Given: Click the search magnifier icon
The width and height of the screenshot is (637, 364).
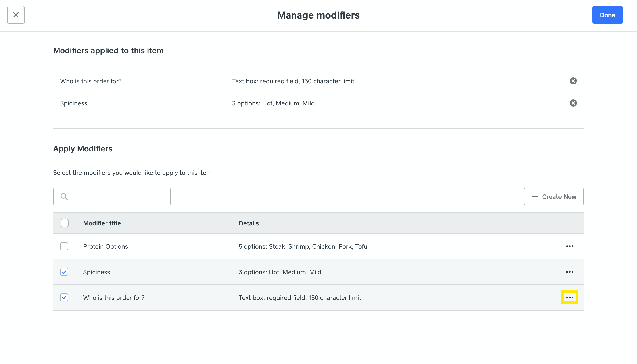Looking at the screenshot, I should click(64, 196).
